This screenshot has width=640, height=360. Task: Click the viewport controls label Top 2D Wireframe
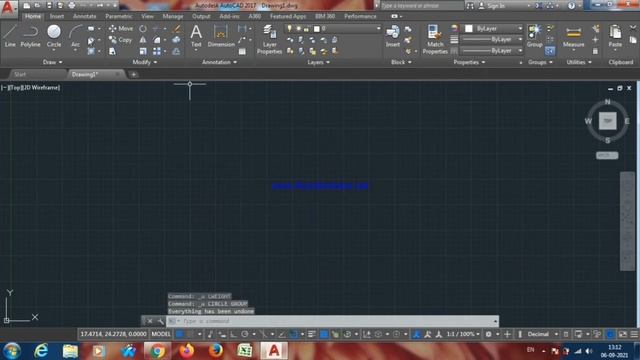click(31, 87)
